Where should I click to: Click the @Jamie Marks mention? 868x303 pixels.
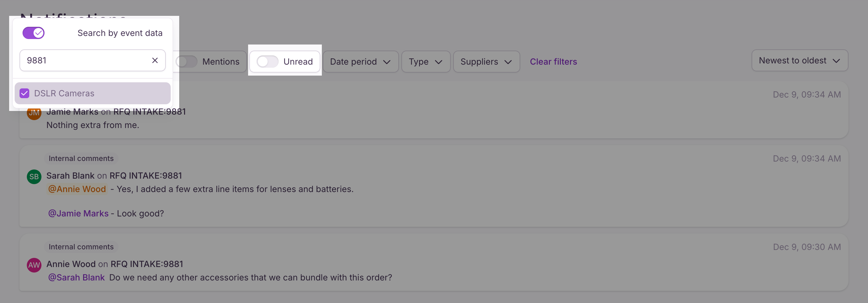point(78,213)
